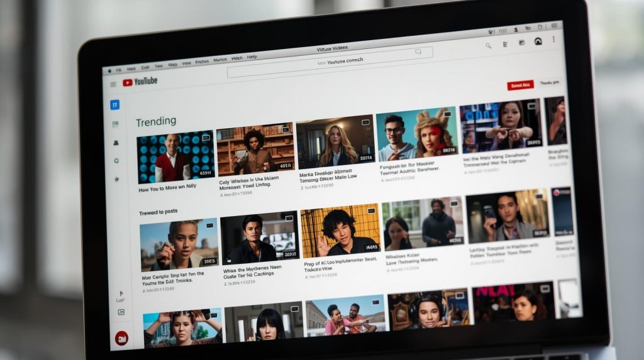Open the hamburger menu beside YouTube logo
This screenshot has width=644, height=360.
tap(113, 84)
